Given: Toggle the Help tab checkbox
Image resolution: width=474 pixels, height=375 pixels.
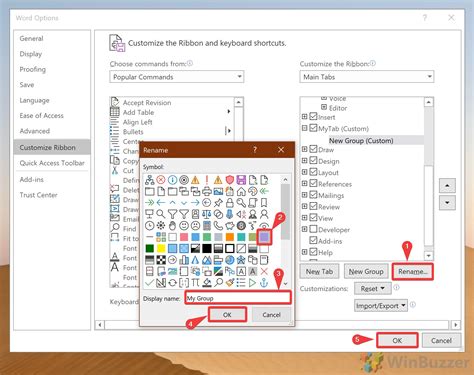Looking at the screenshot, I should [313, 252].
